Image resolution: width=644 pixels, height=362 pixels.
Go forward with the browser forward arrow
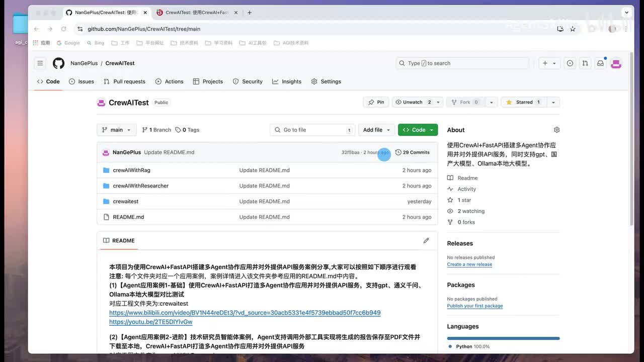click(50, 29)
